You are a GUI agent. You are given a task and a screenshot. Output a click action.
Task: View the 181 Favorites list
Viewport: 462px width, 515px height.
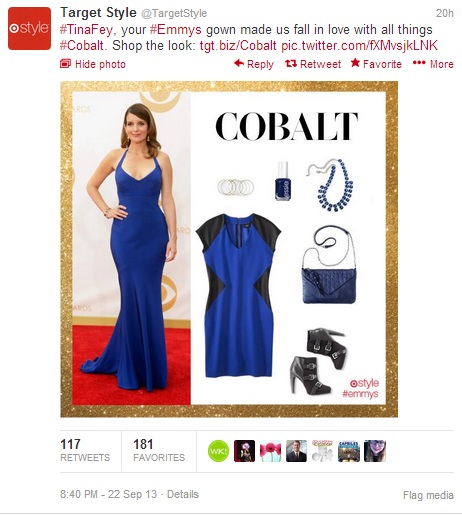159,450
